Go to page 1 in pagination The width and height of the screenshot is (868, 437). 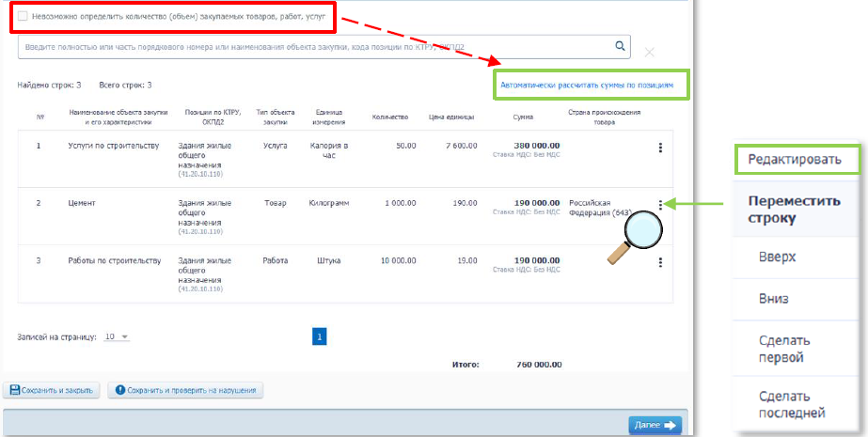coord(319,336)
